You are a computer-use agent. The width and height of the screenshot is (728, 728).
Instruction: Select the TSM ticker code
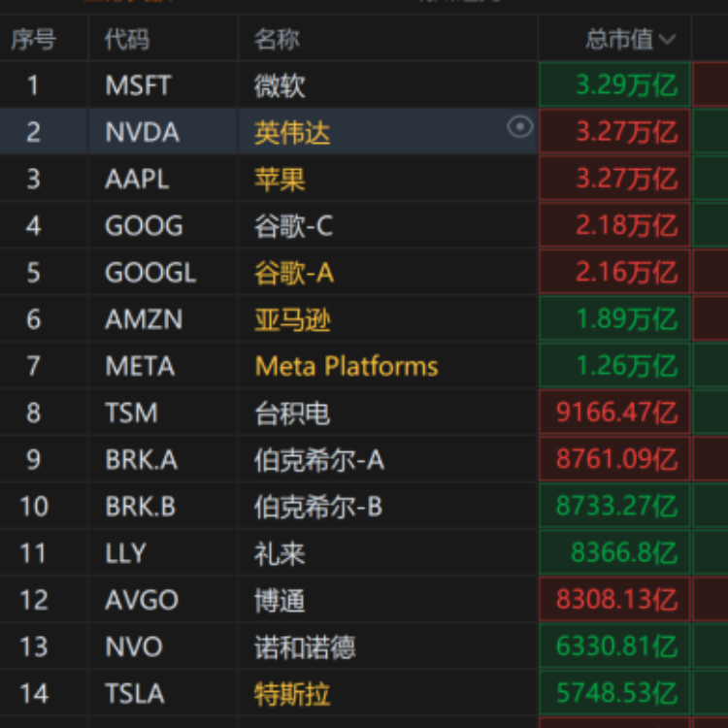(131, 413)
